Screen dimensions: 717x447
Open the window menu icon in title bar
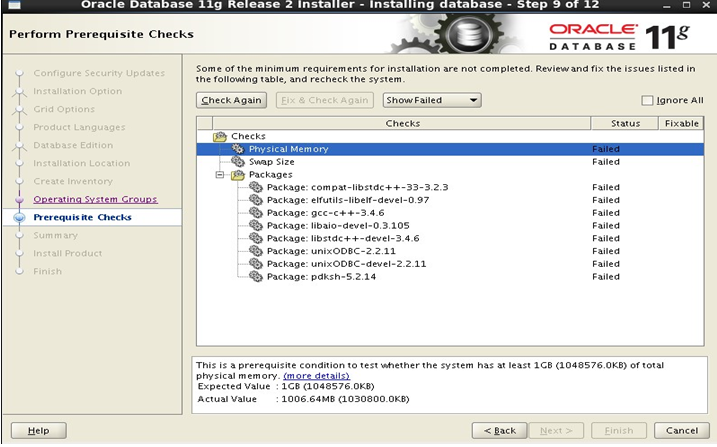[x=14, y=5]
